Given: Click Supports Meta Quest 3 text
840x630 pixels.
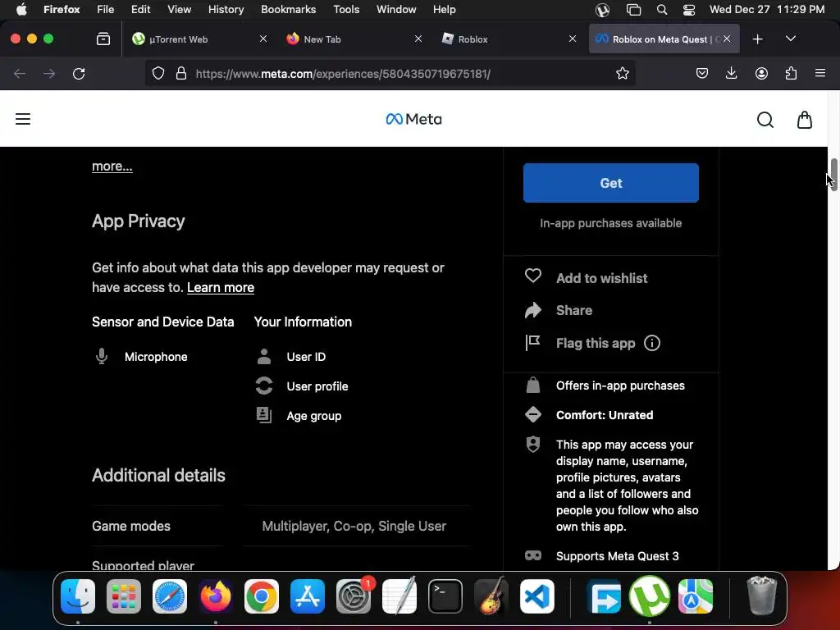Looking at the screenshot, I should 617,556.
